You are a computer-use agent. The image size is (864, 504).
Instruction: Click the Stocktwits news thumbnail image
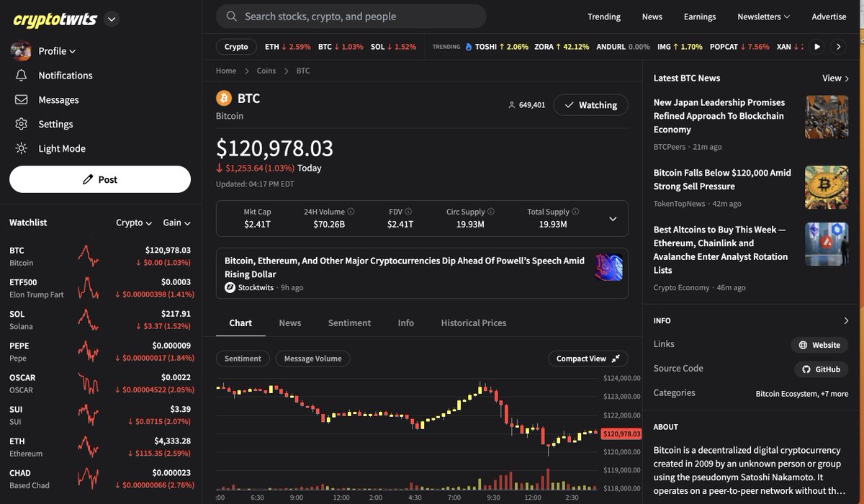click(609, 267)
